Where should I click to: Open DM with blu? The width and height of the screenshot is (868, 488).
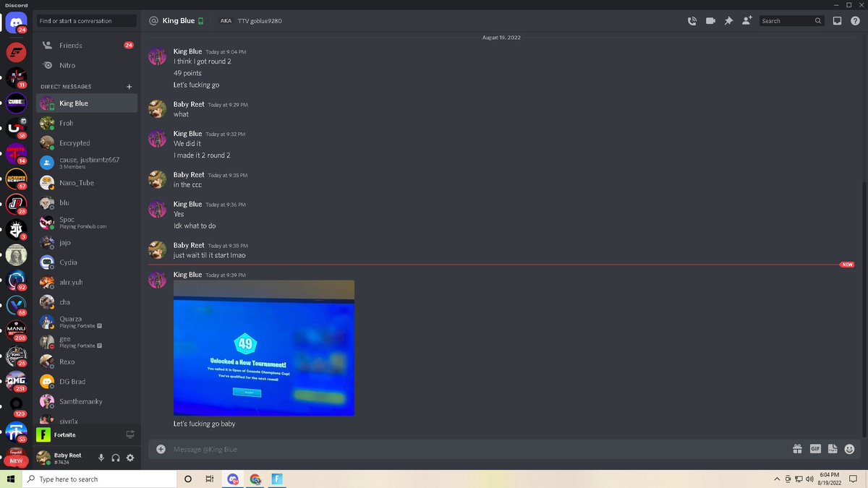(x=87, y=202)
